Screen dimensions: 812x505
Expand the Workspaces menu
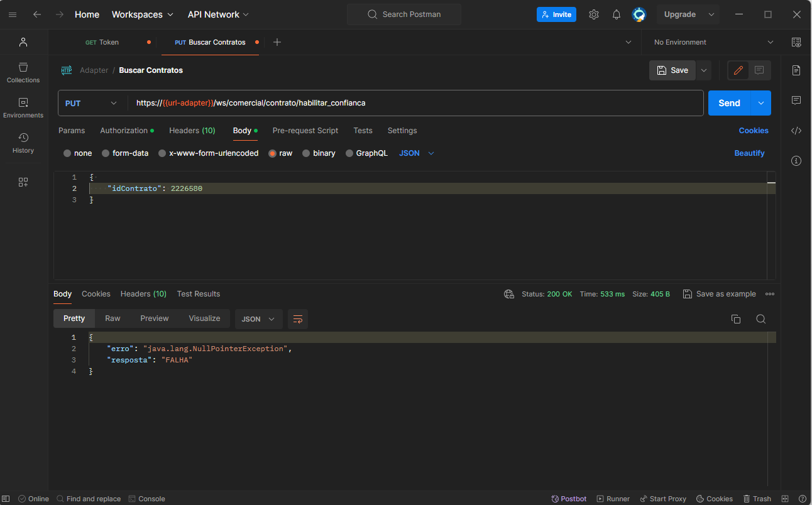coord(143,14)
